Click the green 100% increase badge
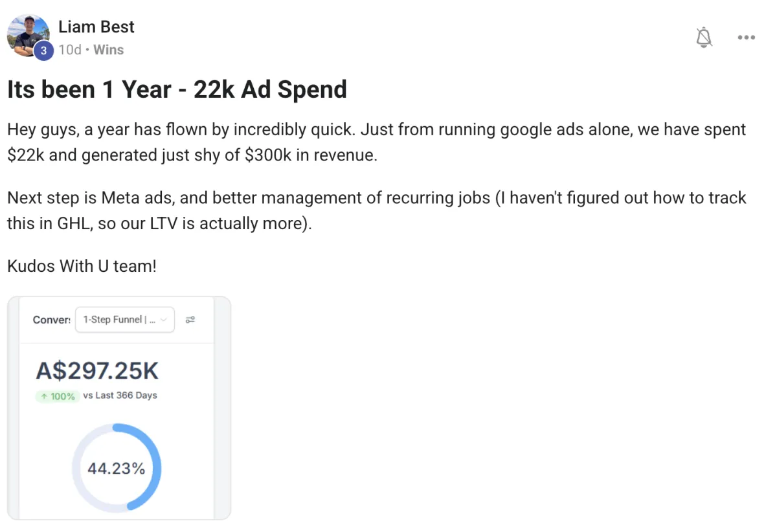The image size is (777, 532). [x=58, y=396]
